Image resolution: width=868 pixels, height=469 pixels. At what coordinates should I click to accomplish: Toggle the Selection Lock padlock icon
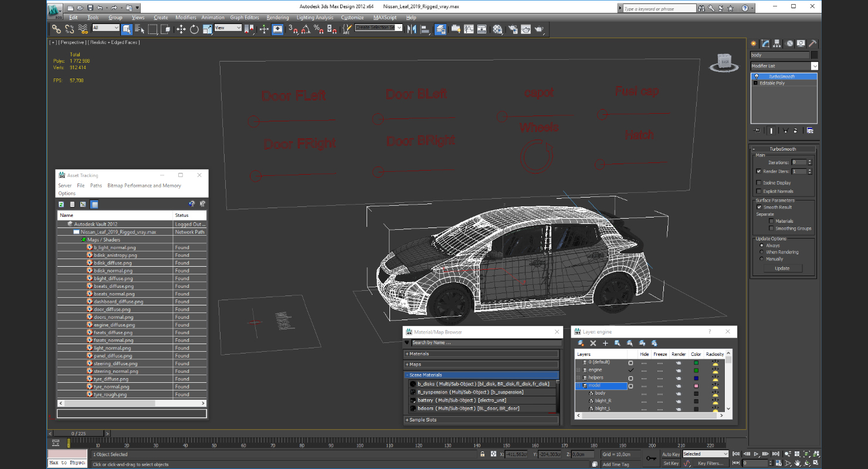point(483,454)
